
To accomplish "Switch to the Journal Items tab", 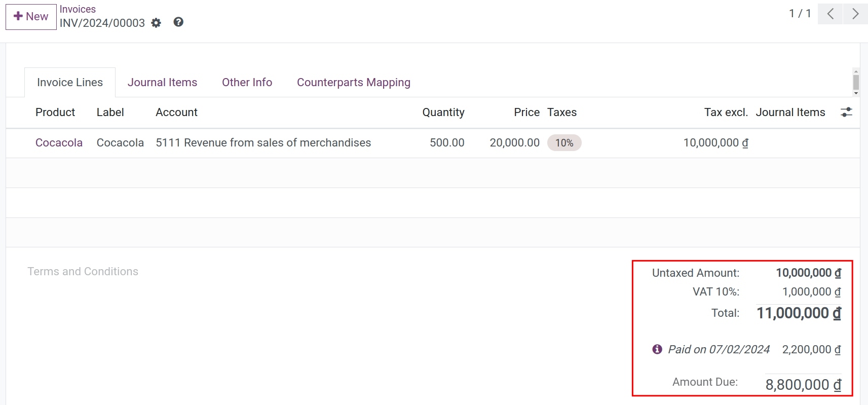I will 162,82.
